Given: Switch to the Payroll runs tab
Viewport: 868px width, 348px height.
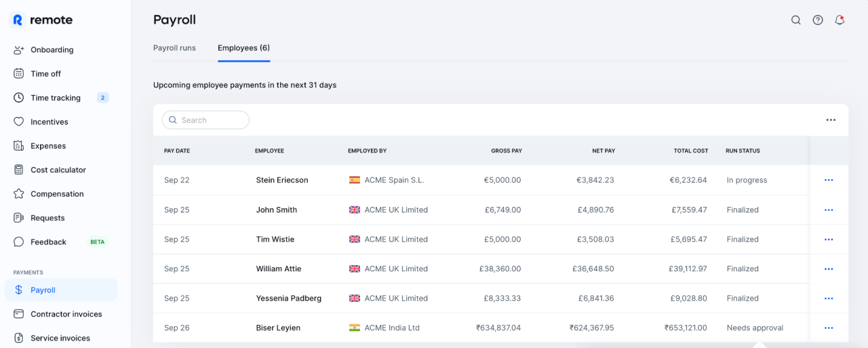Looking at the screenshot, I should (x=174, y=48).
